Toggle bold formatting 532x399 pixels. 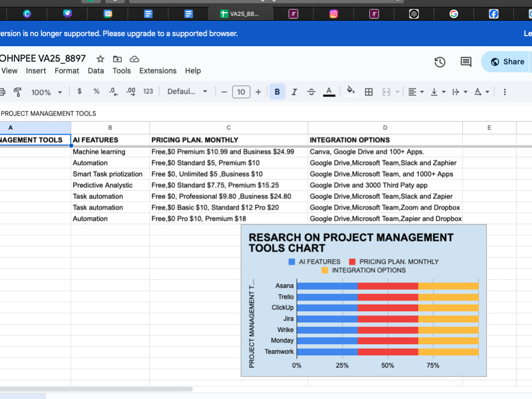click(x=277, y=92)
